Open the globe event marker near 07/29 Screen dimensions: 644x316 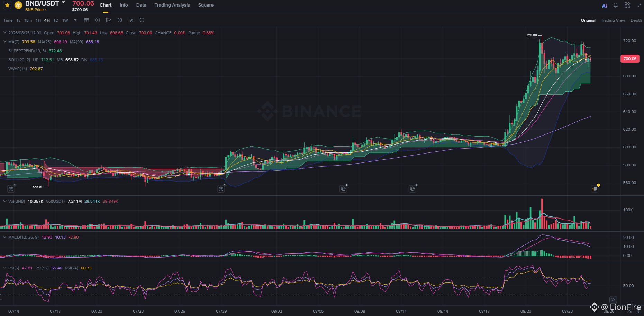pos(221,189)
